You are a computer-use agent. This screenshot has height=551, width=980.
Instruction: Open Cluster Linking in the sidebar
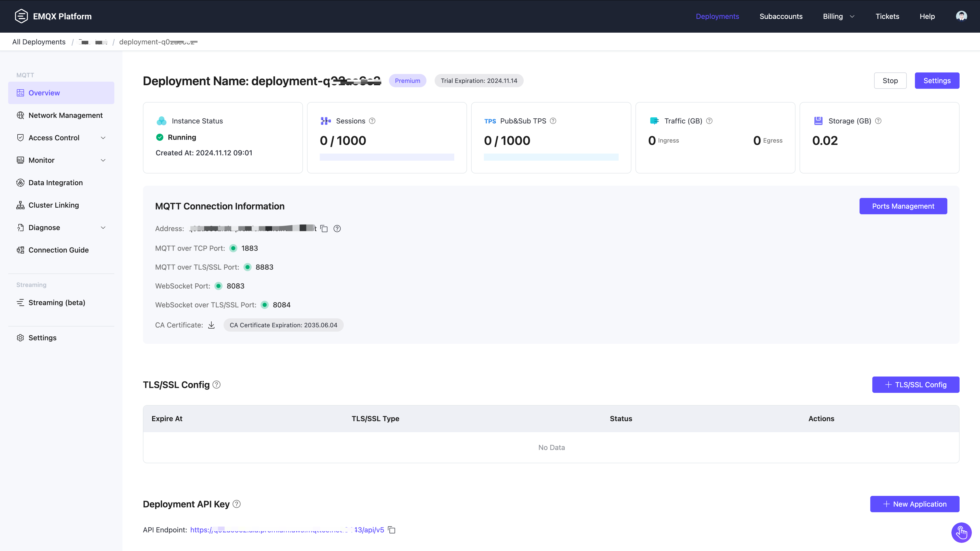click(x=61, y=205)
